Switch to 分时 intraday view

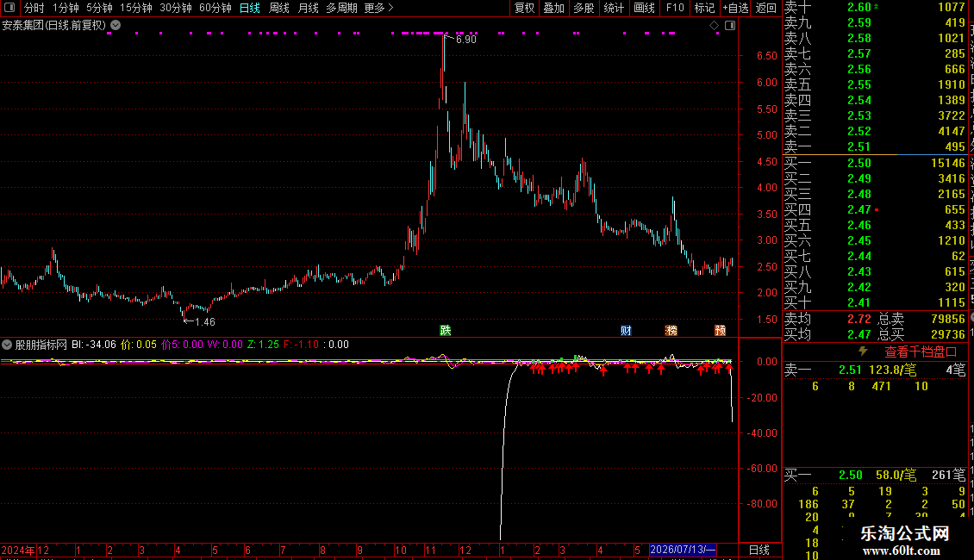[x=34, y=8]
